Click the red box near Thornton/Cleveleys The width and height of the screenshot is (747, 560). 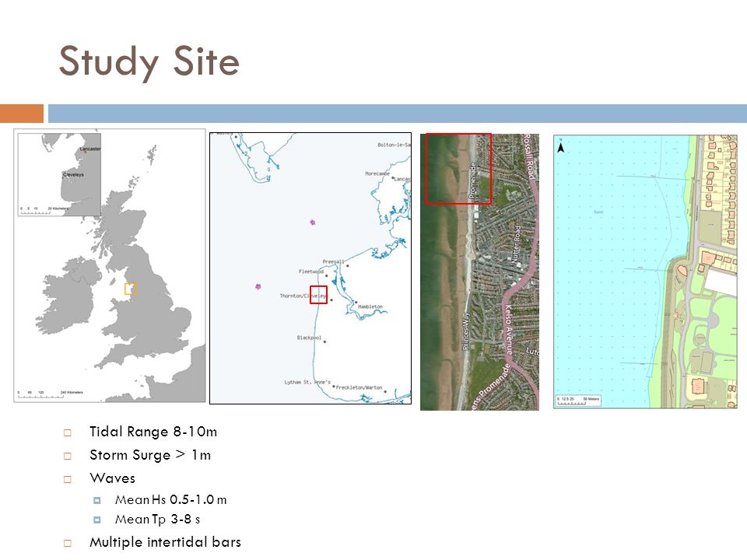click(x=318, y=295)
